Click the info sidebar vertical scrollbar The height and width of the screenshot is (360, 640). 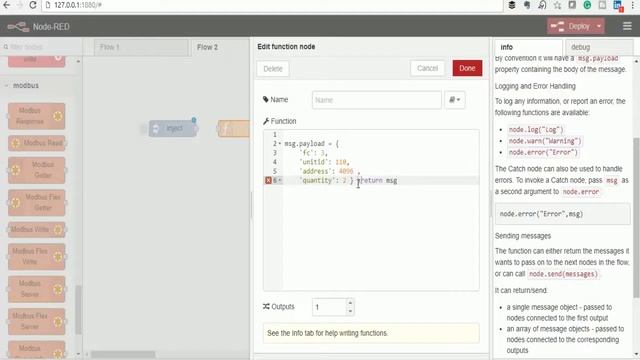click(636, 218)
